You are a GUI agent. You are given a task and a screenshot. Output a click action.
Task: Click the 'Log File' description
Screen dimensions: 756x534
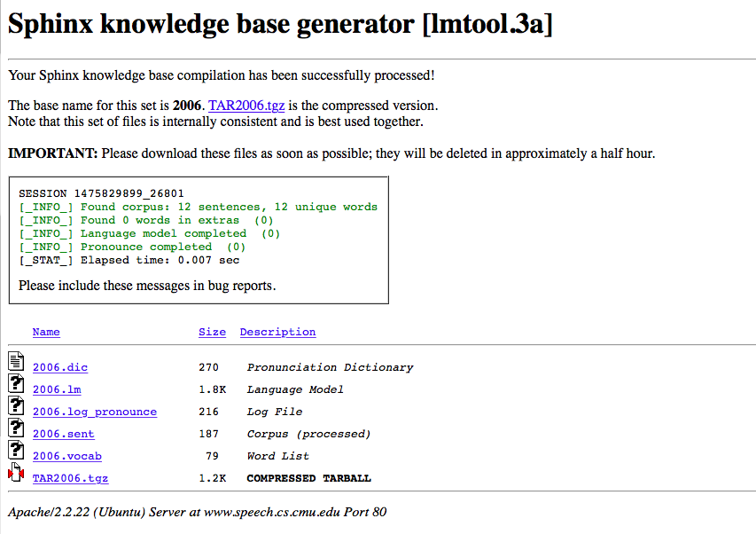click(275, 412)
